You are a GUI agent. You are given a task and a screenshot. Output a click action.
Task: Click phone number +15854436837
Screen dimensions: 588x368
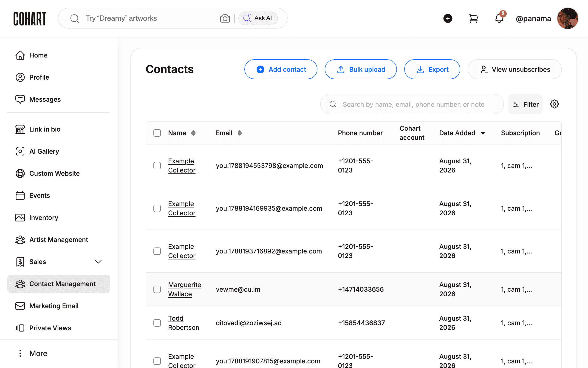pos(361,323)
